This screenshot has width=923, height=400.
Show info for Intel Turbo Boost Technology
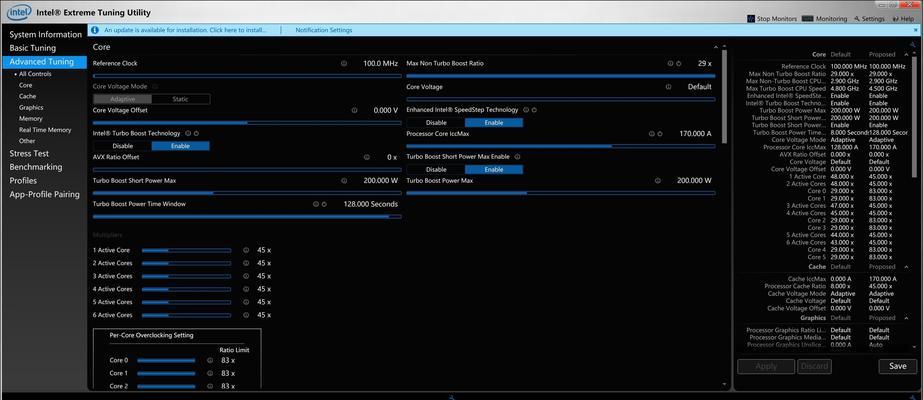click(x=188, y=134)
